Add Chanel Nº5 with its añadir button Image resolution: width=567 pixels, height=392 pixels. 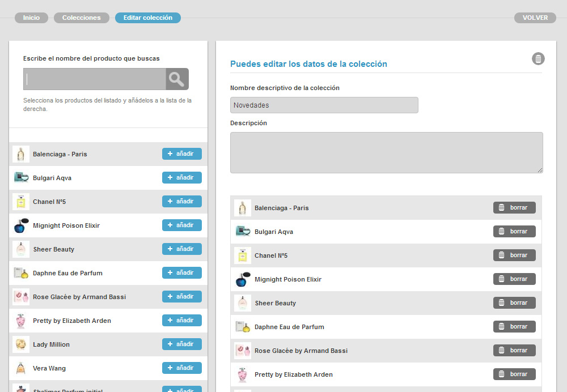click(x=182, y=202)
